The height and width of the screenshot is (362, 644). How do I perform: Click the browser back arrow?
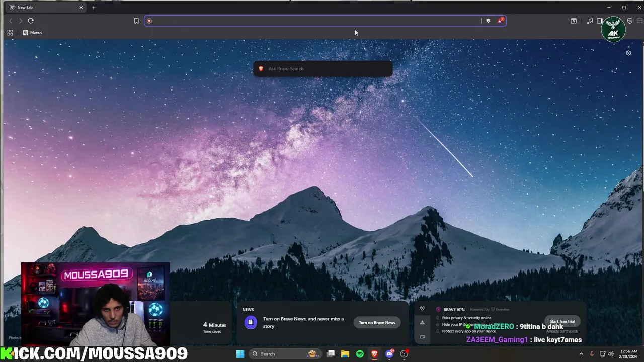tap(11, 21)
